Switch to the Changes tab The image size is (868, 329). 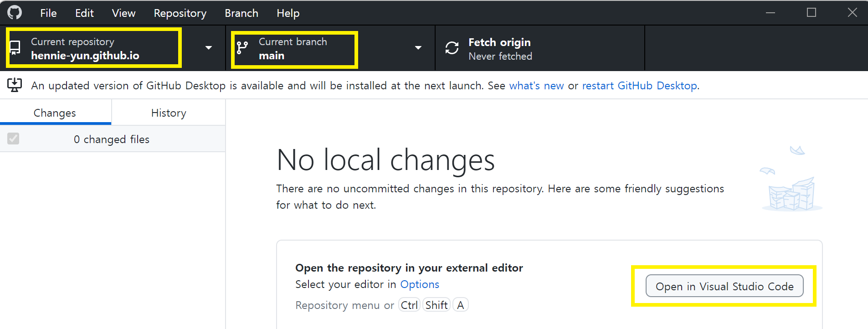[55, 113]
